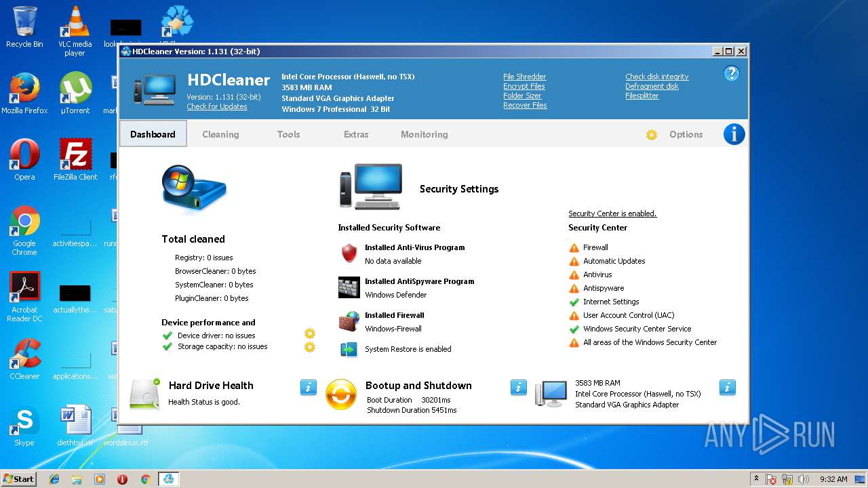Click the Windows Start button

19,479
